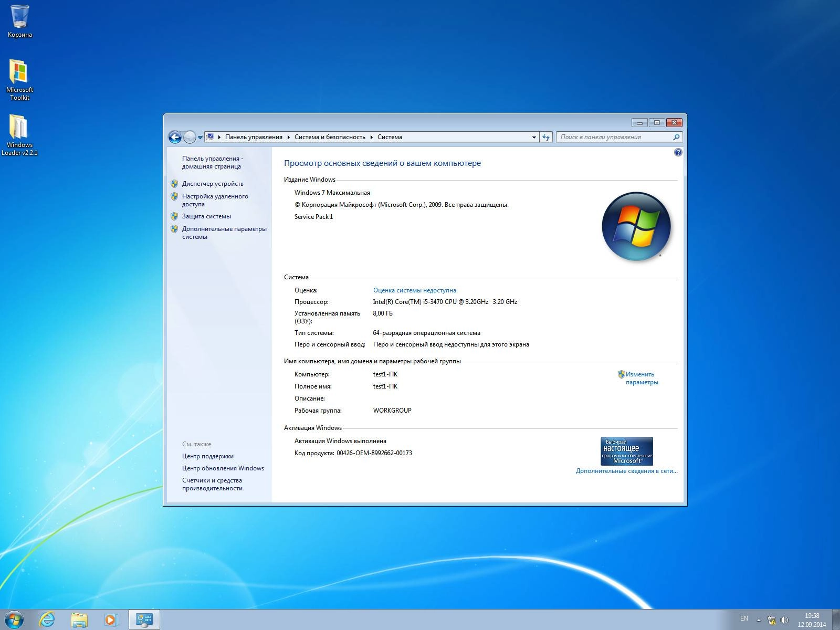The image size is (840, 630).
Task: Open the taskbar clock showing 19:58
Action: 812,620
